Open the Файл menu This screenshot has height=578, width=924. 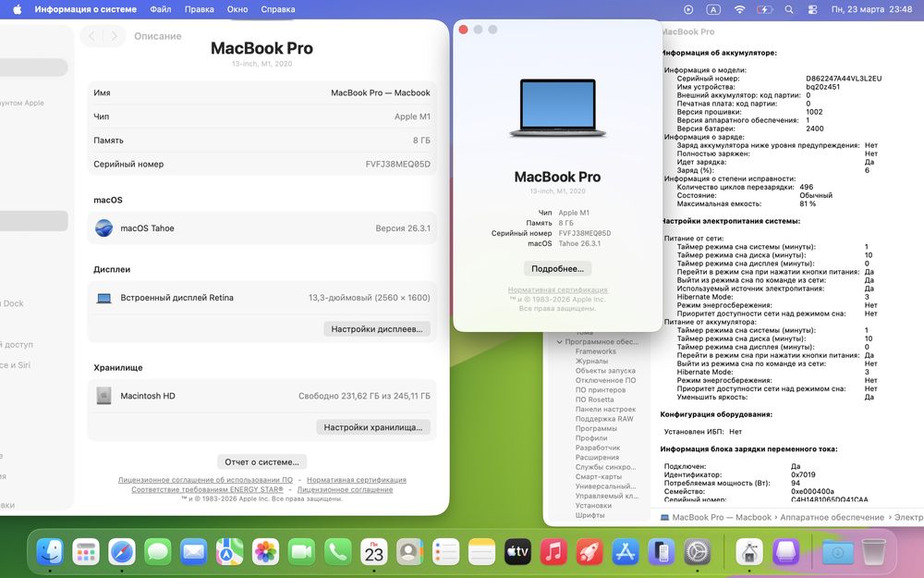tap(160, 9)
